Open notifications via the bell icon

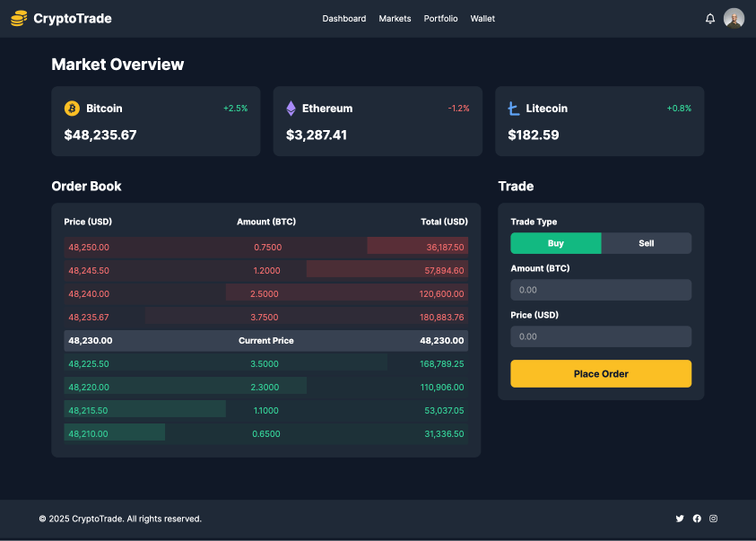pyautogui.click(x=710, y=19)
